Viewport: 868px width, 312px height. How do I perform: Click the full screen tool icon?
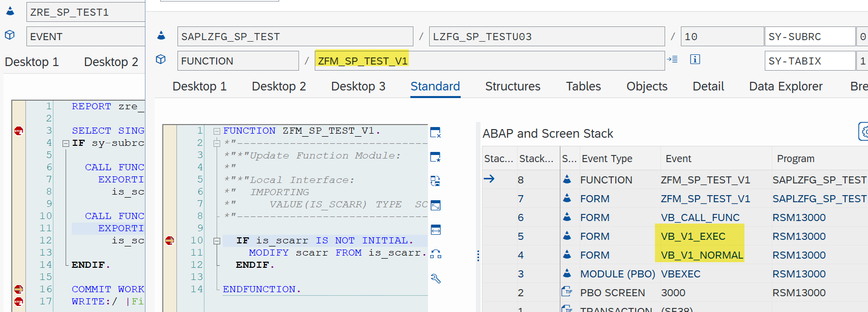point(435,205)
